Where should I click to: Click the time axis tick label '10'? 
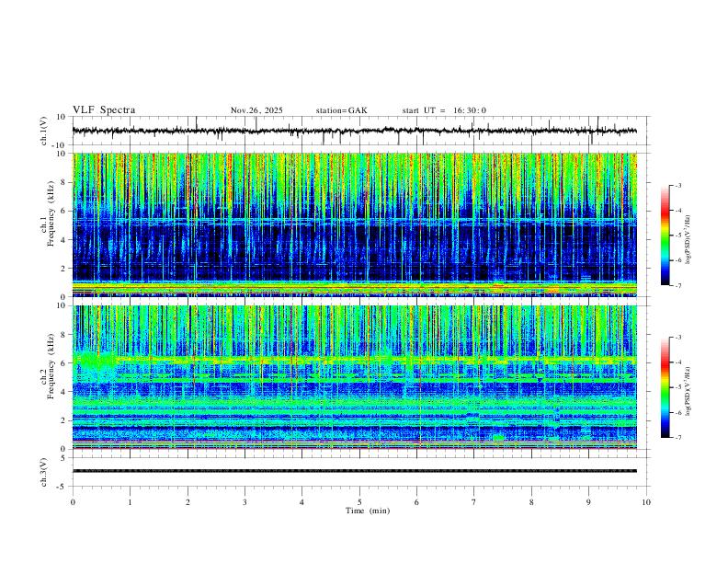click(646, 502)
